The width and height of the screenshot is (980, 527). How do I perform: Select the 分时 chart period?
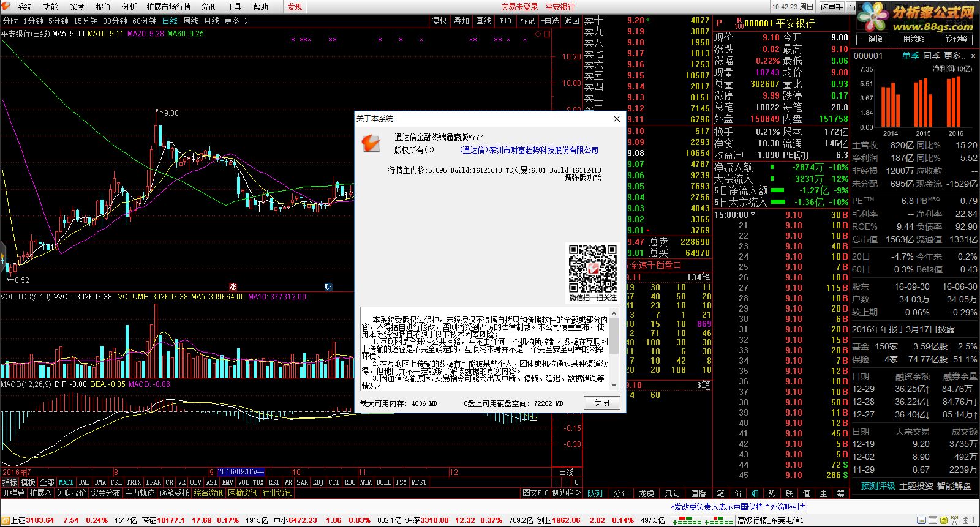point(10,21)
